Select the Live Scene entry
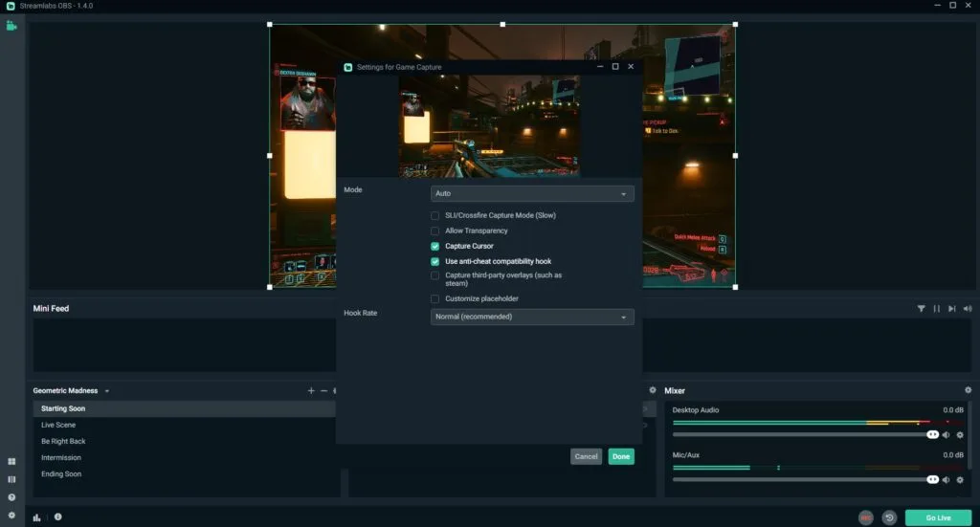 point(58,425)
